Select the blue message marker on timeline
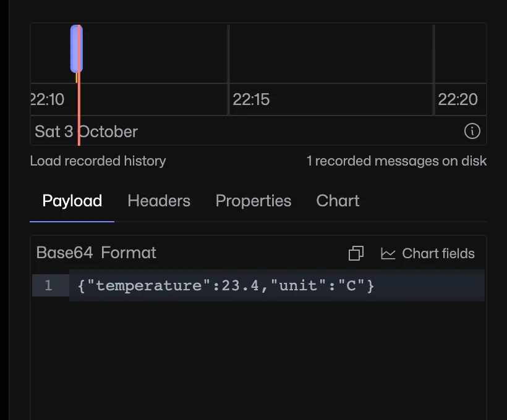The height and width of the screenshot is (420, 507). coord(76,49)
